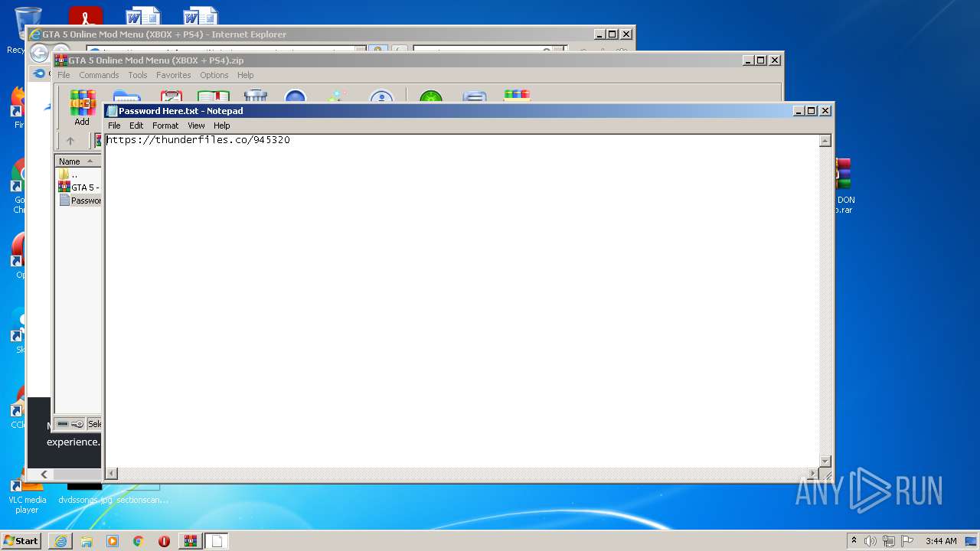Open the Commands menu in WinRAR
The height and width of the screenshot is (551, 980).
(x=99, y=75)
